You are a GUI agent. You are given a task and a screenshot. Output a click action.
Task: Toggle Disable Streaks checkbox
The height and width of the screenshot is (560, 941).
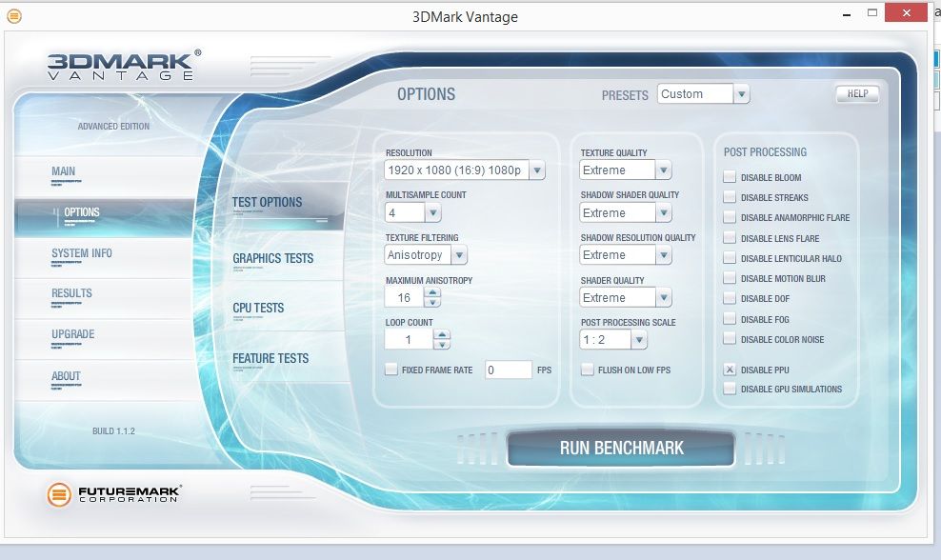(730, 197)
